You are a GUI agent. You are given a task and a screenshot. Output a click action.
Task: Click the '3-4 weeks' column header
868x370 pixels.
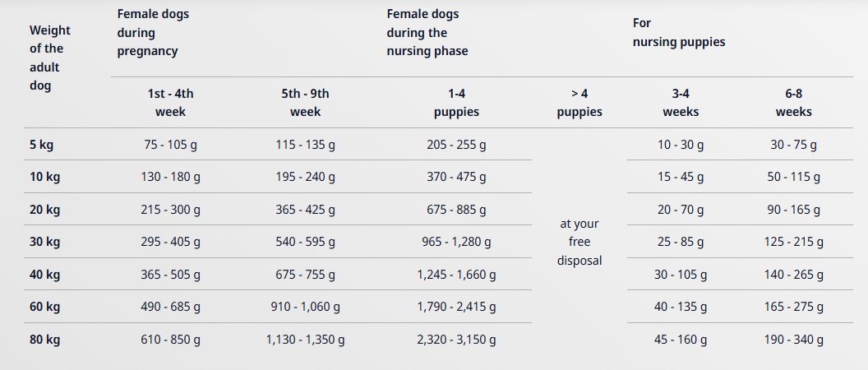681,103
